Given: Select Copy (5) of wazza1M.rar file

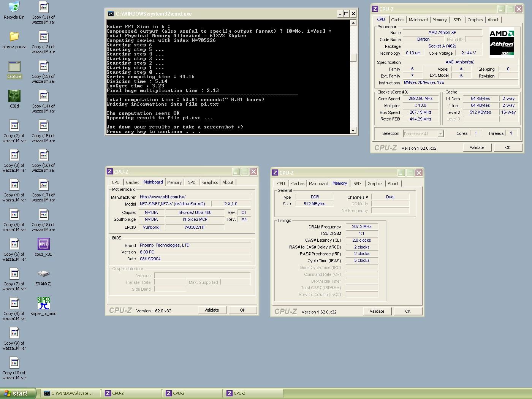Looking at the screenshot, I should pyautogui.click(x=14, y=220).
